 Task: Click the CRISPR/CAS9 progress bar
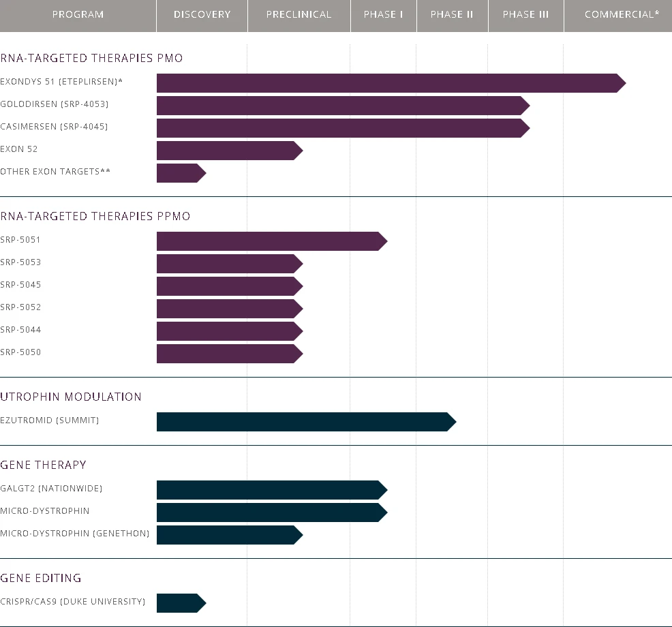click(181, 603)
